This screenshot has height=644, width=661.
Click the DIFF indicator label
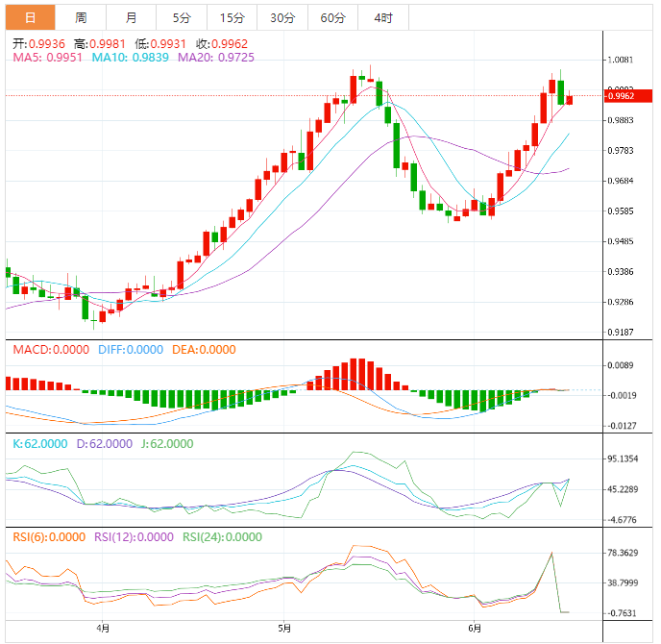point(129,350)
